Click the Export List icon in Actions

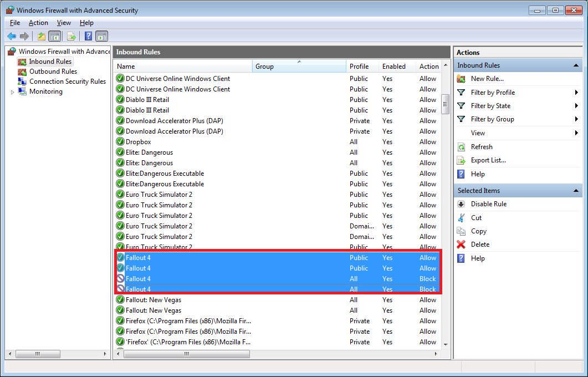click(461, 161)
